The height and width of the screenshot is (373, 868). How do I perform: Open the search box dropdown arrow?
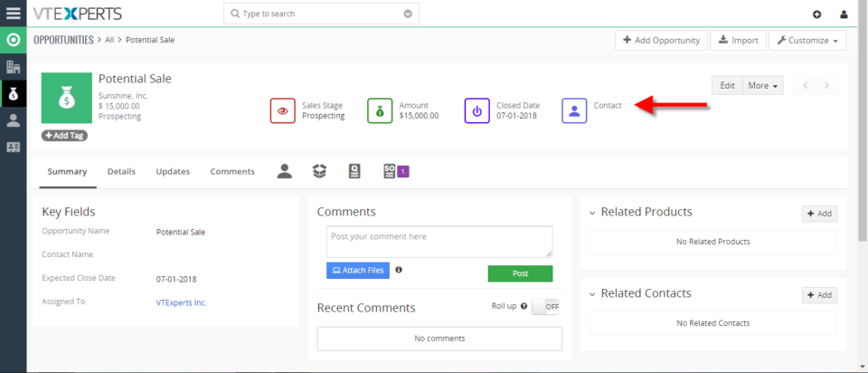[x=408, y=14]
